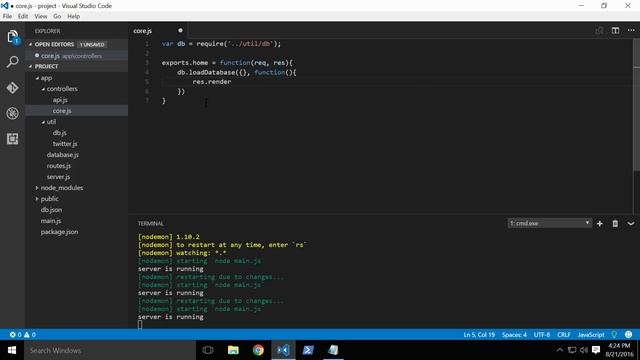Open the Source Control (Git) view
The height and width of the screenshot is (360, 640).
coord(13,88)
